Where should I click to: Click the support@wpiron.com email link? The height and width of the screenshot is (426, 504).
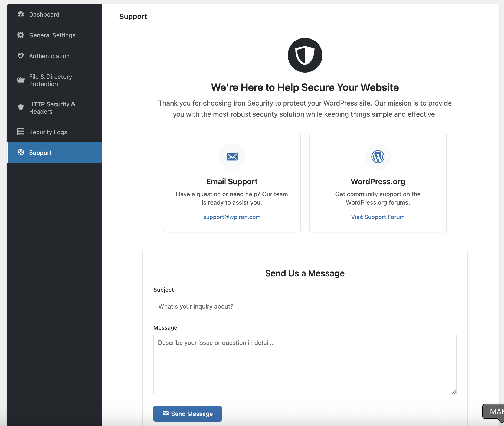click(x=232, y=217)
